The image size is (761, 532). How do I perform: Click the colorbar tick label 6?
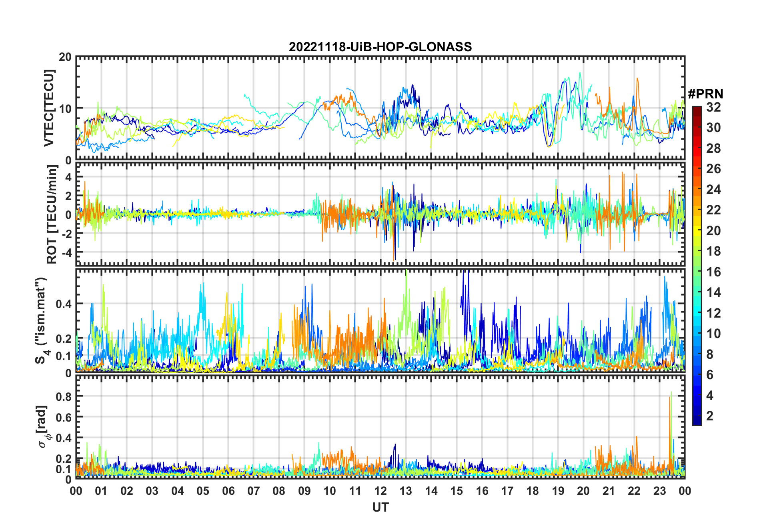[x=710, y=375]
